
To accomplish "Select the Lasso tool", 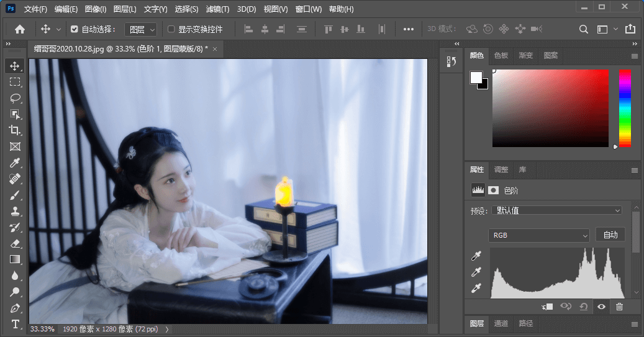I will point(15,98).
